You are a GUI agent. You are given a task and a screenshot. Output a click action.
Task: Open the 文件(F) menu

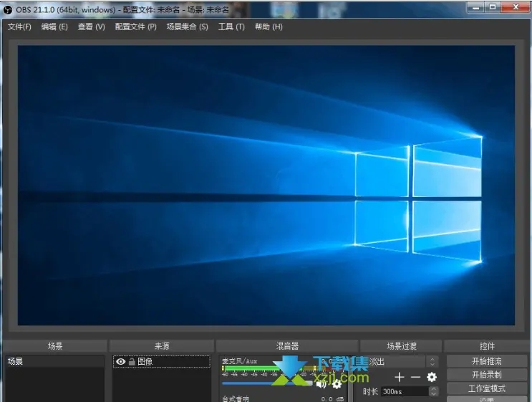tap(19, 27)
